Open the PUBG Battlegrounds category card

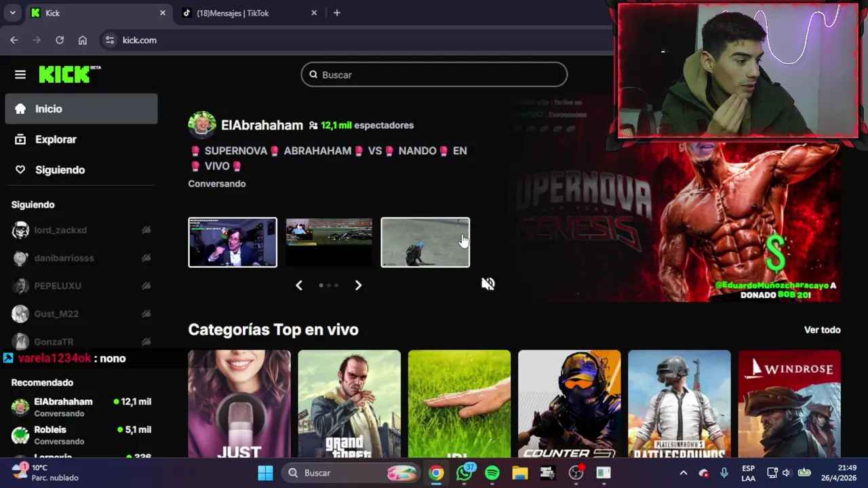[x=679, y=404]
